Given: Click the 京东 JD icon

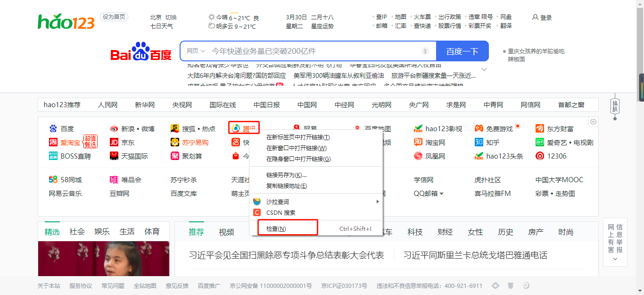Looking at the screenshot, I should click(114, 142).
